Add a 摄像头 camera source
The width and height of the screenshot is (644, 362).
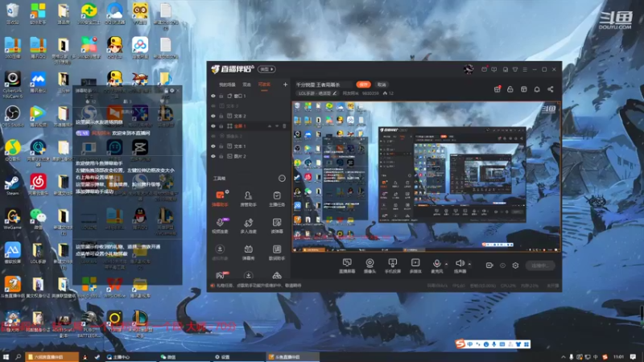click(369, 265)
